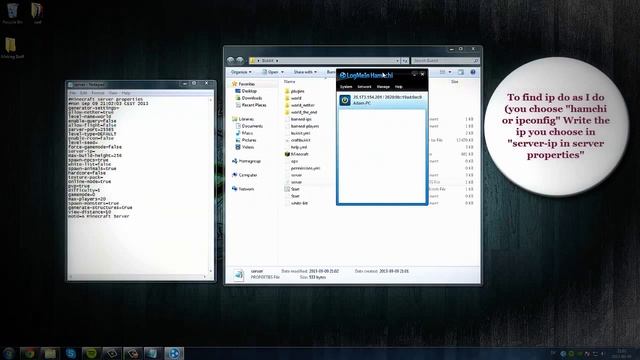The width and height of the screenshot is (640, 360).
Task: Click Notepad vertical scrollbar up arrow
Action: point(211,100)
